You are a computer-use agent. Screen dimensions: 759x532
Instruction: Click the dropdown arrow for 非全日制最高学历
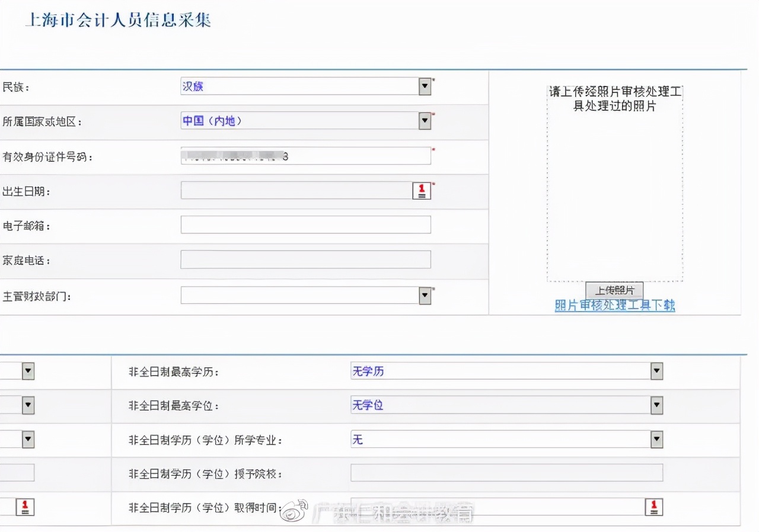(656, 371)
